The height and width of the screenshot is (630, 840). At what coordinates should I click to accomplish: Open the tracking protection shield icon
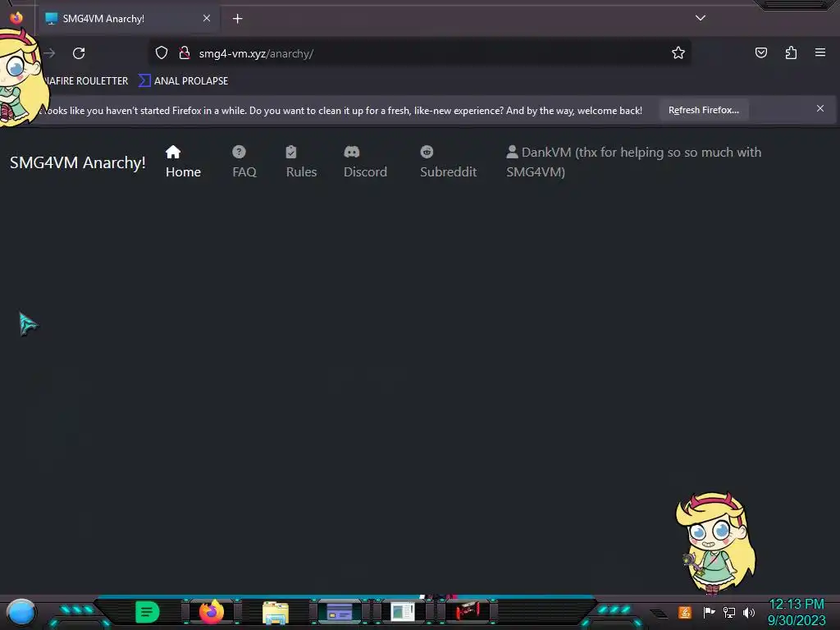click(162, 53)
